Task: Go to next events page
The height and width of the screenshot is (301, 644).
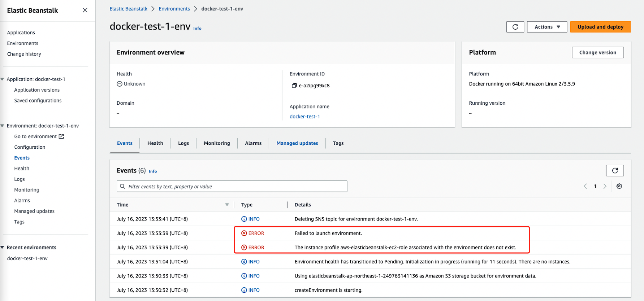Action: pos(605,187)
